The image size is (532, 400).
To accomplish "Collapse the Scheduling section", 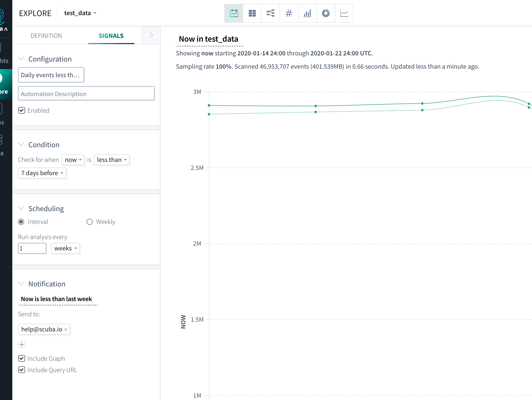I will tap(21, 208).
